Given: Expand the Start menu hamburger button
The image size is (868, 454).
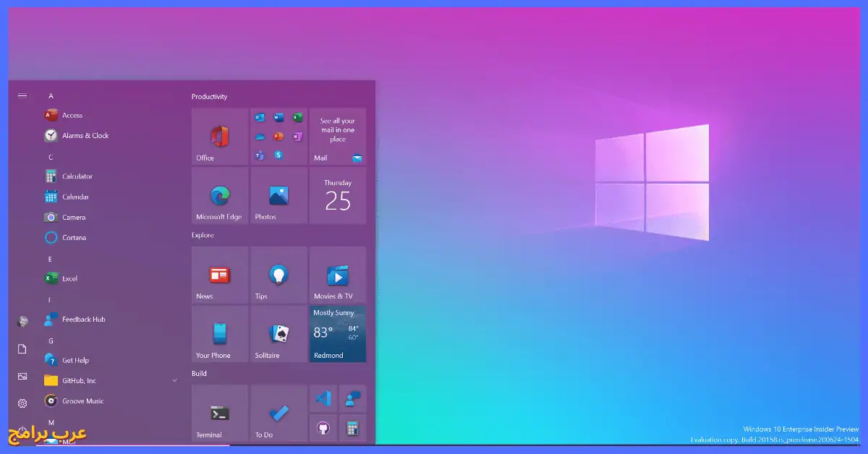Looking at the screenshot, I should pyautogui.click(x=22, y=95).
